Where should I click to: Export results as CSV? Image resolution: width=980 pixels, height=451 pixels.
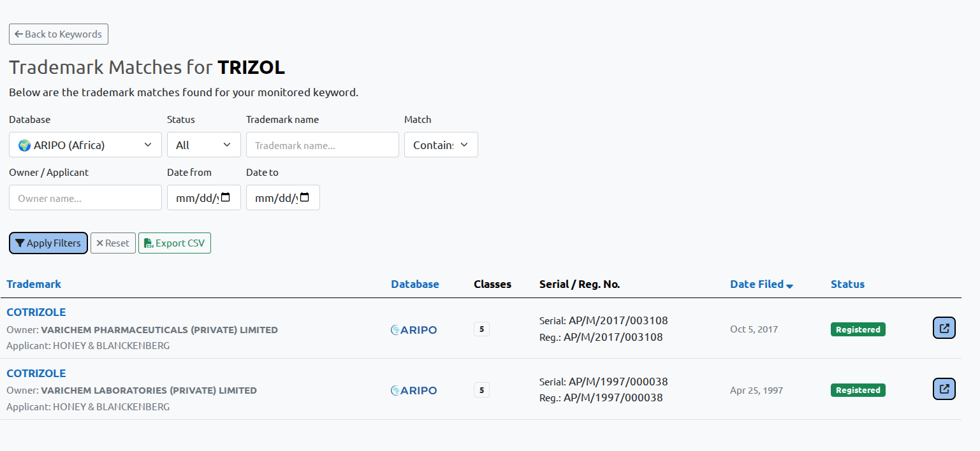pyautogui.click(x=175, y=243)
